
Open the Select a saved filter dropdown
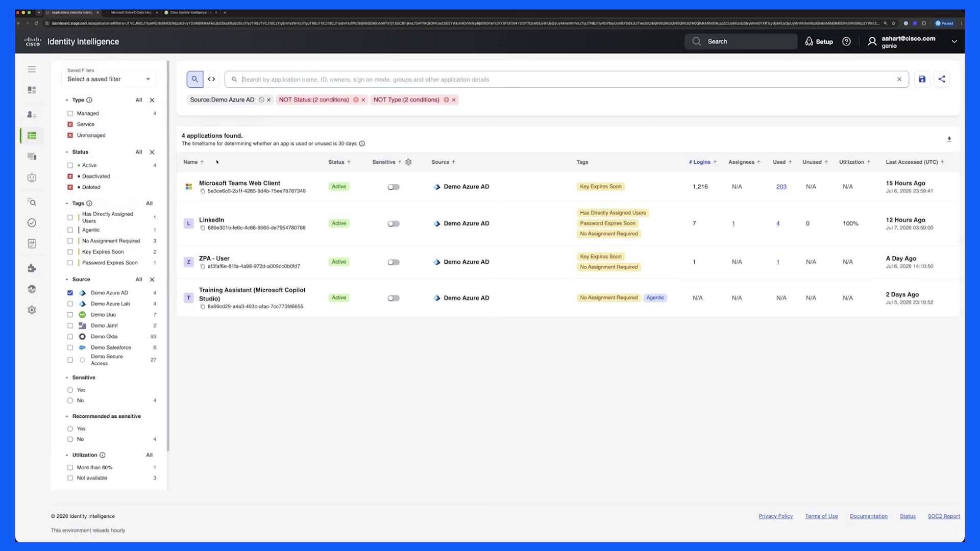(x=109, y=79)
